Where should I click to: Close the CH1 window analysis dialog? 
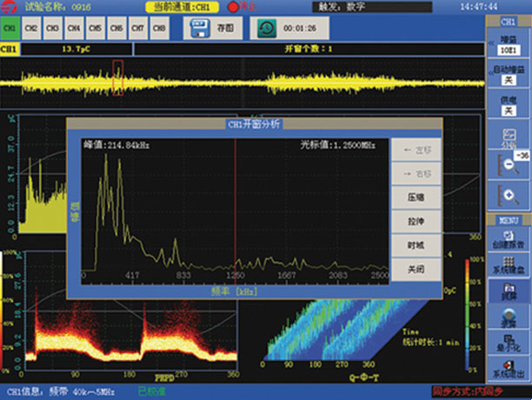(x=416, y=270)
